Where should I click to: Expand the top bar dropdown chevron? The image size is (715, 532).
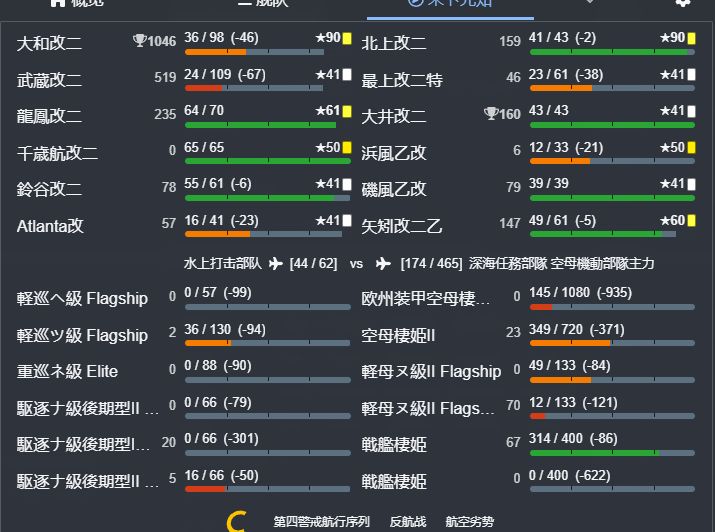pyautogui.click(x=589, y=3)
